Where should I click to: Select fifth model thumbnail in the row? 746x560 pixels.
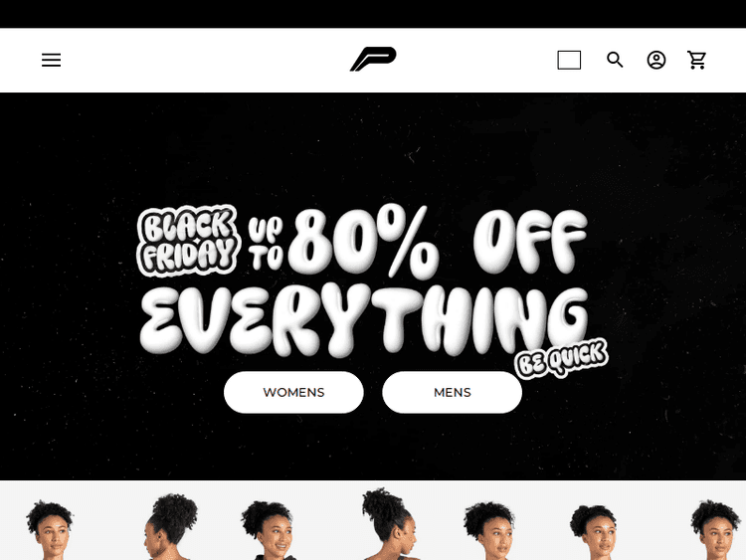tap(490, 529)
